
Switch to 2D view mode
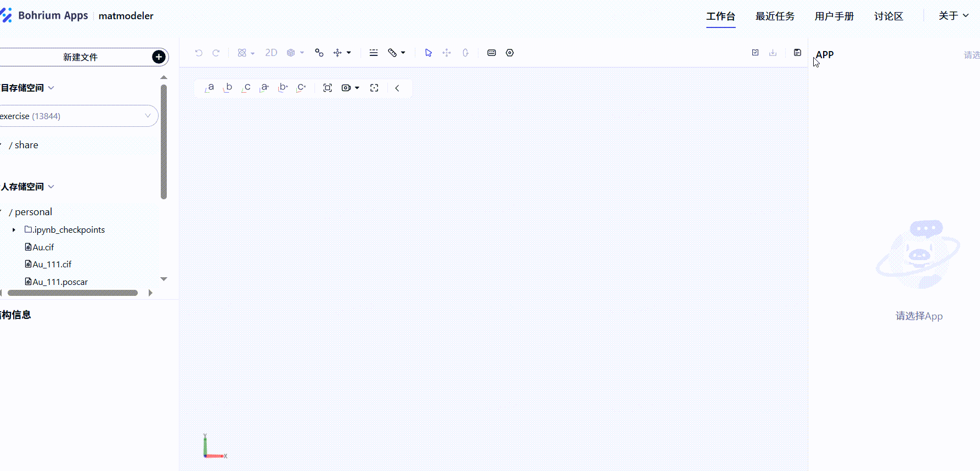pyautogui.click(x=271, y=53)
